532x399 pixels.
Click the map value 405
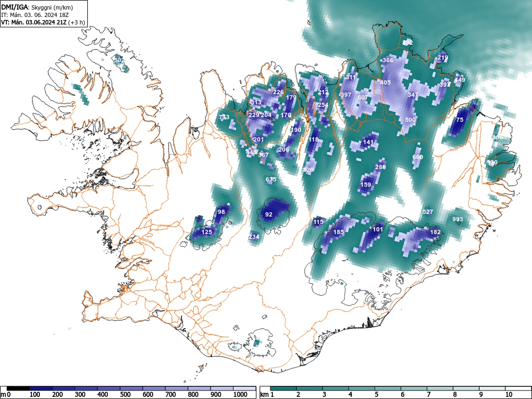[385, 82]
